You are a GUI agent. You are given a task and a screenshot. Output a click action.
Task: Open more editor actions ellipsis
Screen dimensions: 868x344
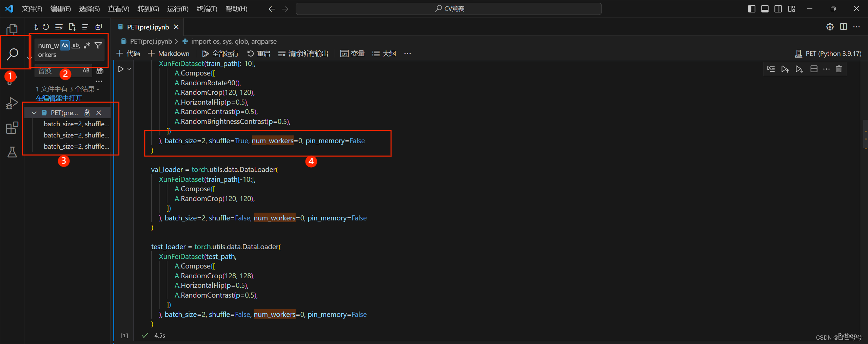coord(856,27)
